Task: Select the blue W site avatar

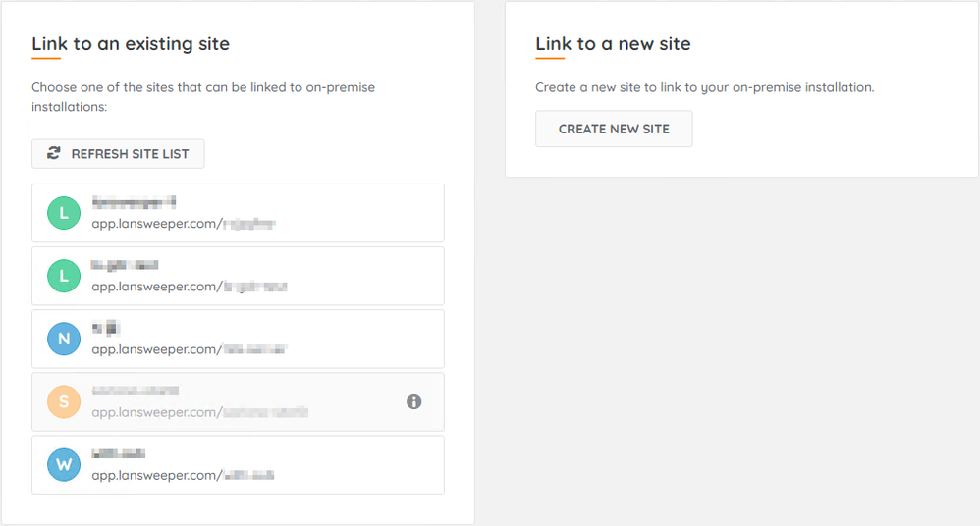Action: click(x=64, y=464)
